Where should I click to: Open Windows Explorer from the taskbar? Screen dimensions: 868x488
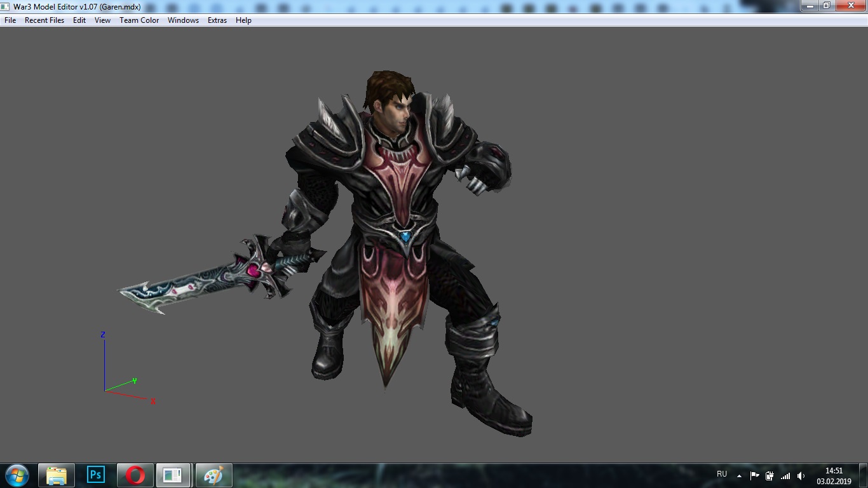pyautogui.click(x=57, y=475)
